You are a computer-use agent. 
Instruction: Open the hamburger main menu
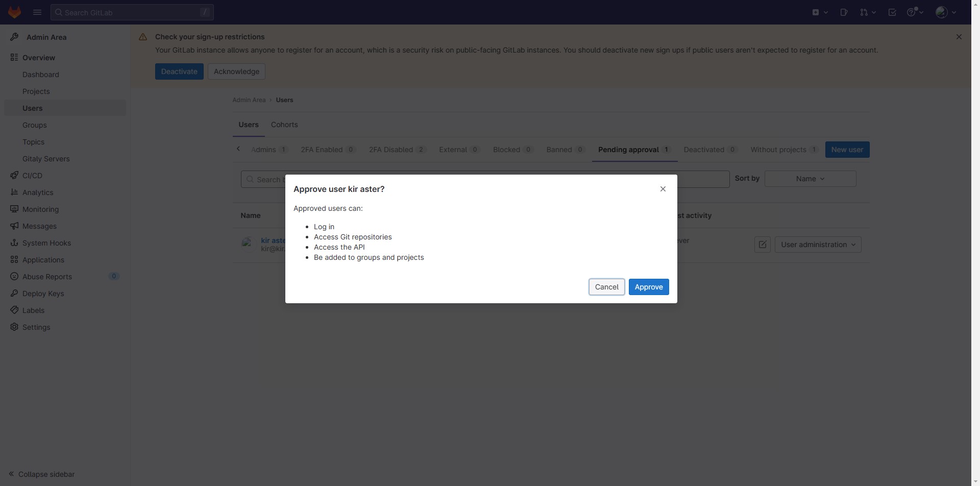[37, 12]
